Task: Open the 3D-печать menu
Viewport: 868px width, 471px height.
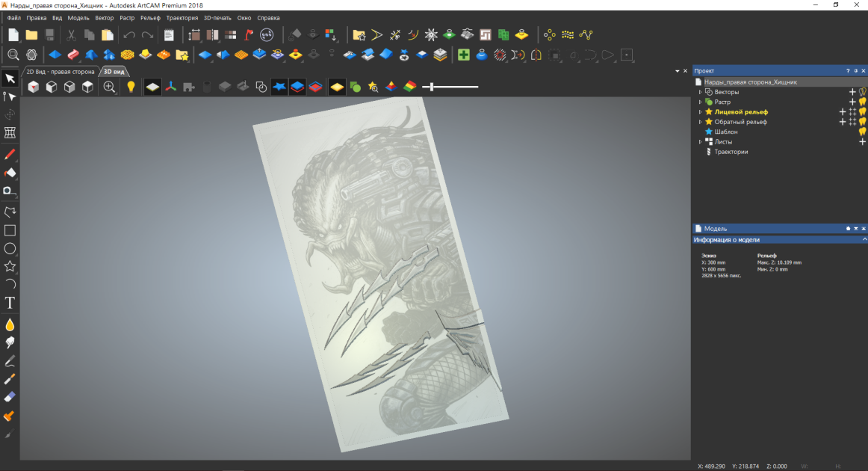Action: tap(217, 18)
